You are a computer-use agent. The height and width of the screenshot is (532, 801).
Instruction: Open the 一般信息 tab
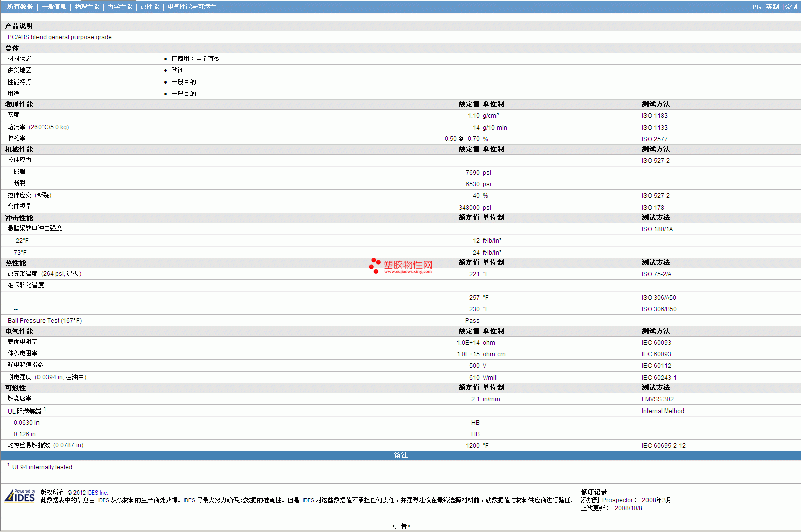coord(54,7)
